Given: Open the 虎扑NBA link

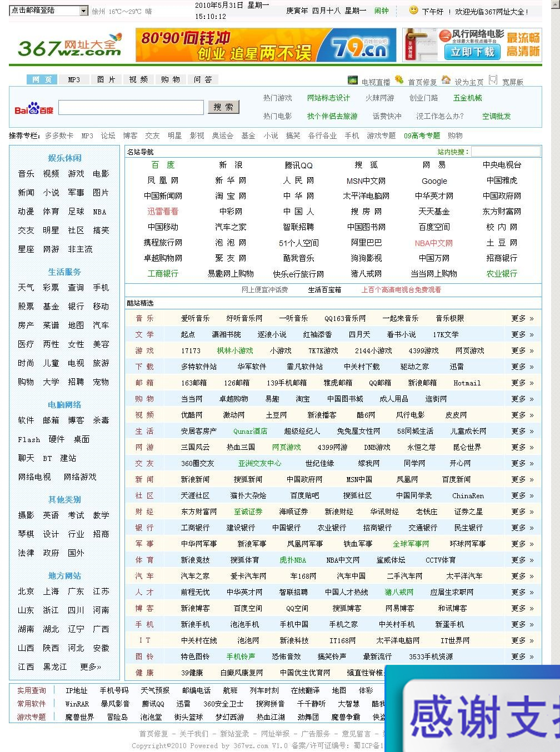Looking at the screenshot, I should 293,560.
